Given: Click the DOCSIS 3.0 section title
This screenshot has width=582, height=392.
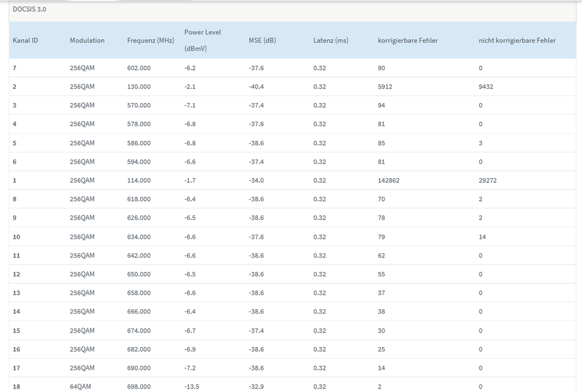Looking at the screenshot, I should 29,9.
